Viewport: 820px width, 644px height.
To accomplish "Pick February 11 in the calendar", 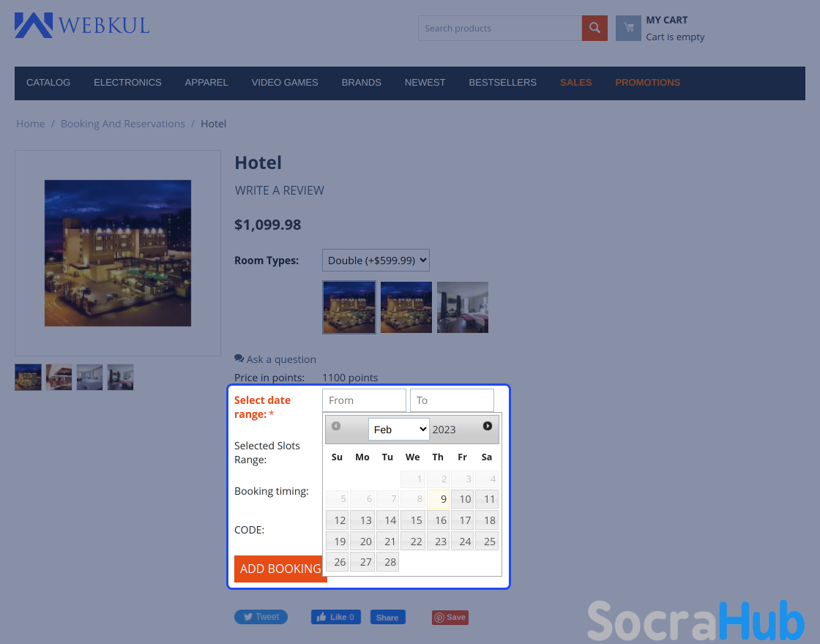I will point(487,499).
